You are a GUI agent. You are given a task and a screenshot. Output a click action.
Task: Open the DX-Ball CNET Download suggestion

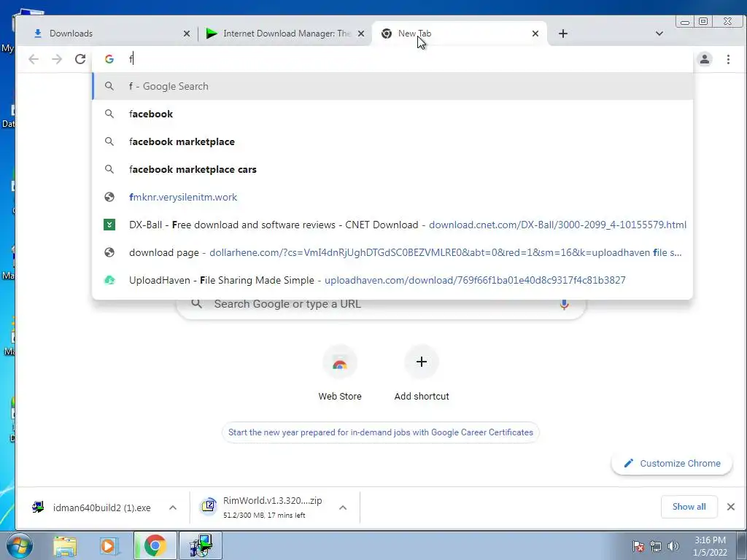click(392, 225)
